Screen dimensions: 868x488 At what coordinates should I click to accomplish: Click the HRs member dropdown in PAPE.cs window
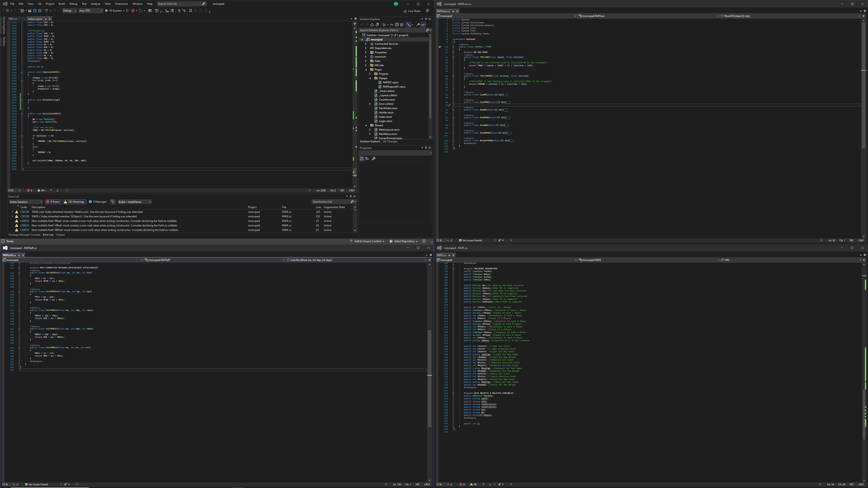click(x=790, y=260)
